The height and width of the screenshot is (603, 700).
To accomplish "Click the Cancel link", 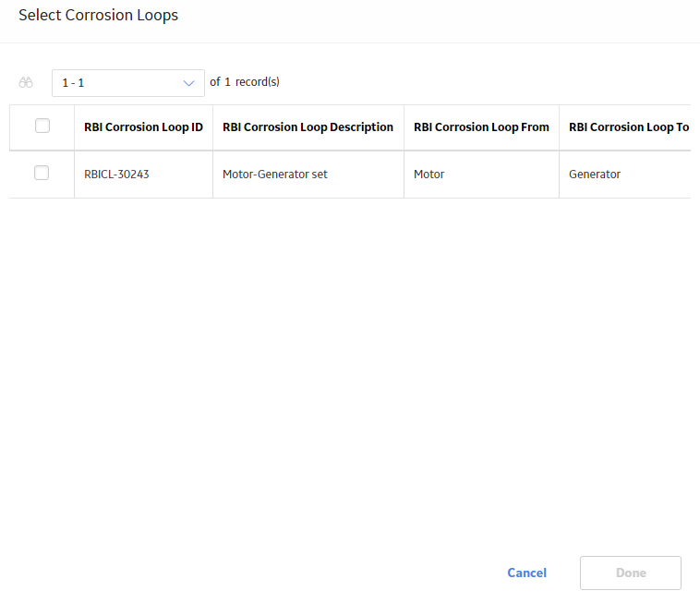I will pyautogui.click(x=526, y=573).
